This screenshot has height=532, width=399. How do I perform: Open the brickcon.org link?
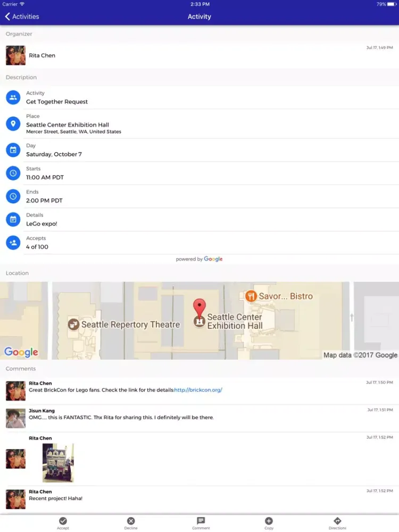tap(198, 390)
